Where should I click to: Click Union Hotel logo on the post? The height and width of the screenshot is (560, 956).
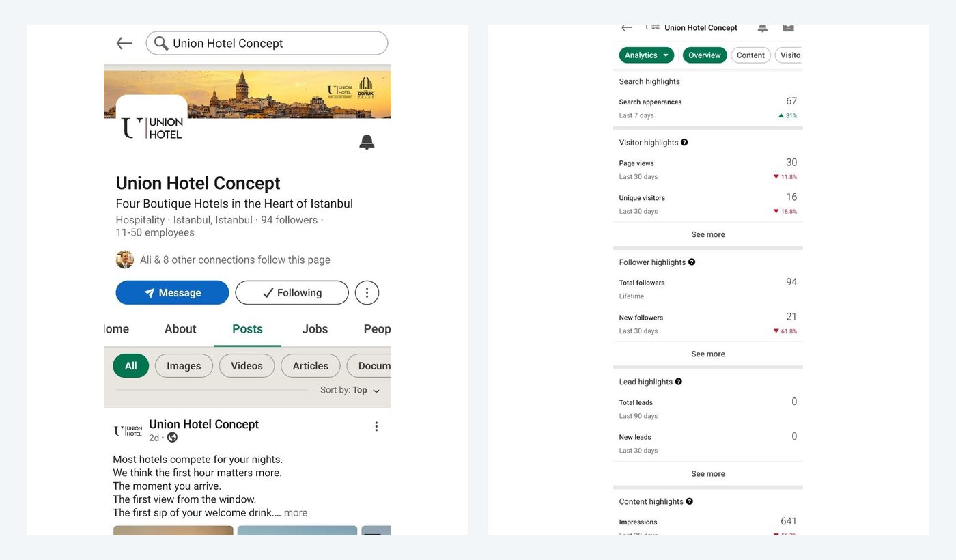[128, 431]
